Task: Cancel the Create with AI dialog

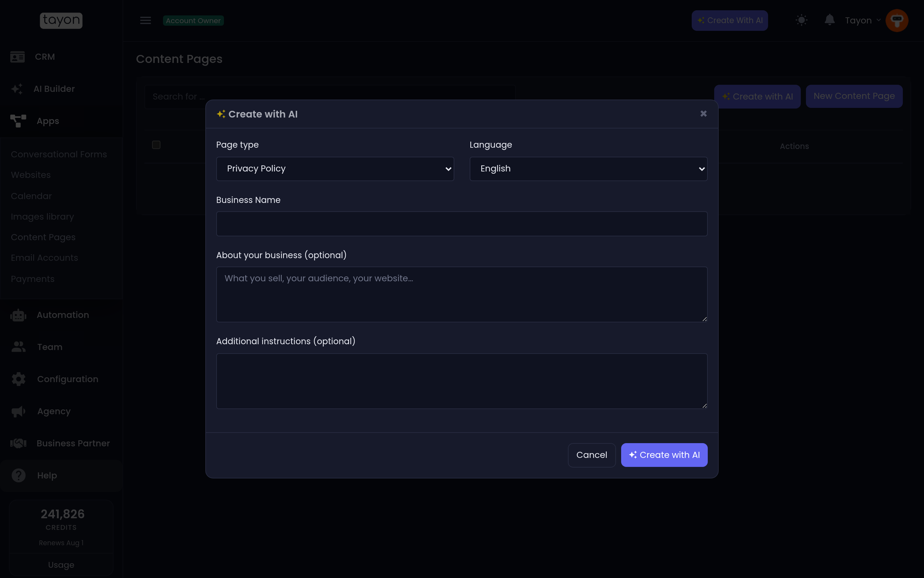Action: [591, 455]
